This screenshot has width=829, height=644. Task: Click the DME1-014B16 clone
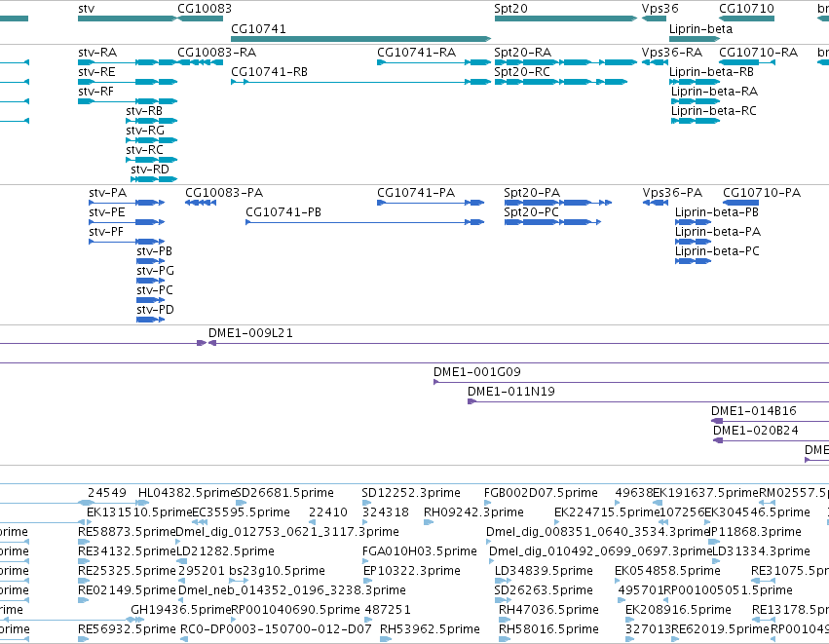point(770,422)
